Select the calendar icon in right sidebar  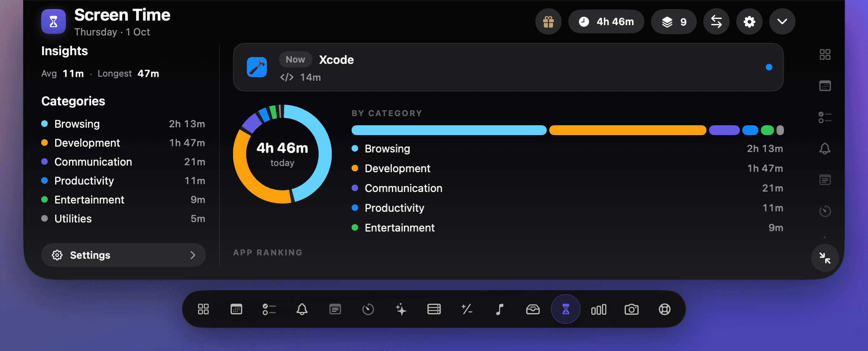pos(825,86)
